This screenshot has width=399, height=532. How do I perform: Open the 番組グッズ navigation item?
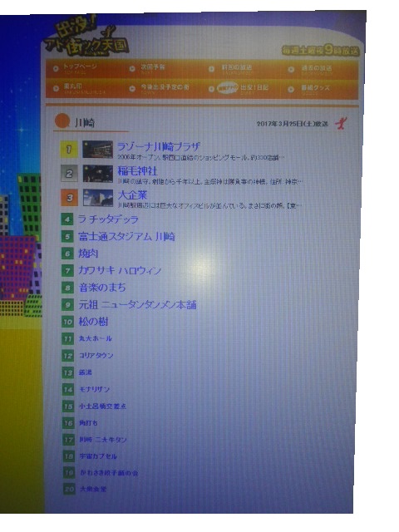[315, 89]
